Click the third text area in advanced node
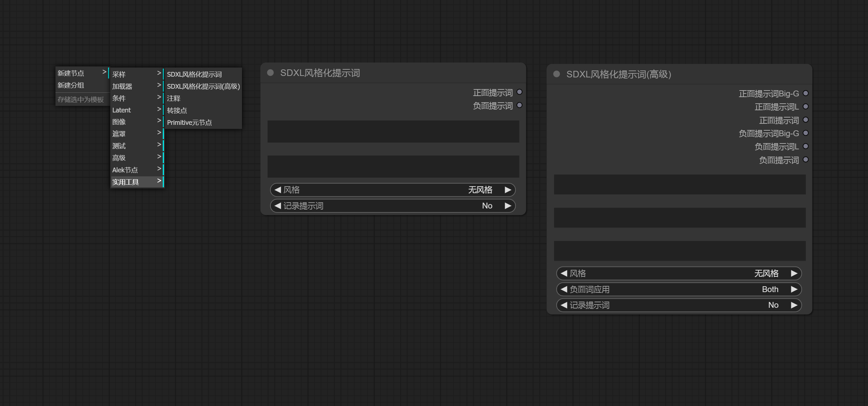The image size is (868, 406). 680,251
